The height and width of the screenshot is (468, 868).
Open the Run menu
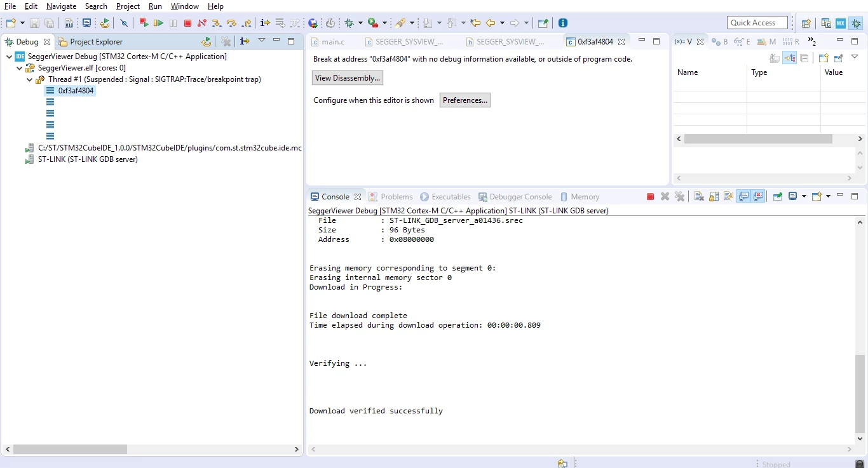(x=155, y=6)
